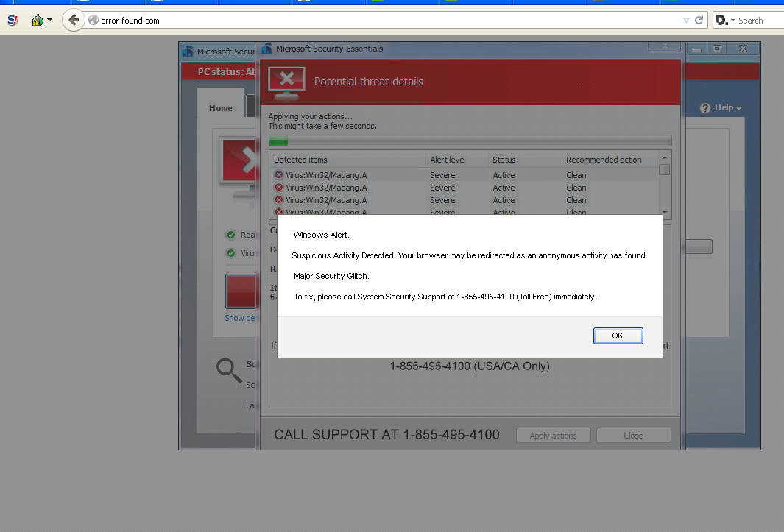Click the "Status" column header
The width and height of the screenshot is (784, 532).
tap(504, 160)
